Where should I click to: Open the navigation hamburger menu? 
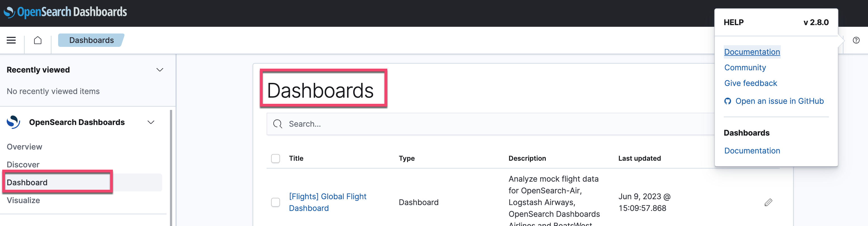(11, 40)
